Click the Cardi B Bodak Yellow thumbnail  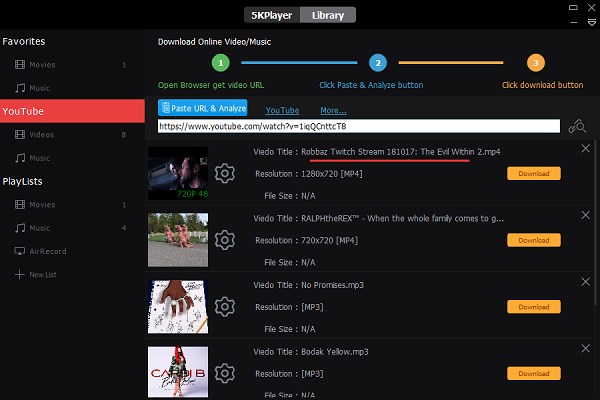click(178, 372)
